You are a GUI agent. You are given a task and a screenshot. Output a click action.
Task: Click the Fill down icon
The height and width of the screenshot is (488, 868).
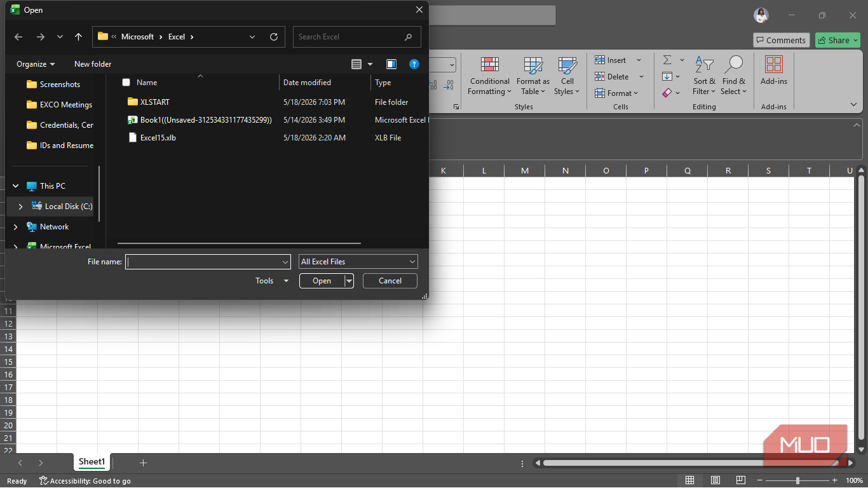tap(667, 76)
